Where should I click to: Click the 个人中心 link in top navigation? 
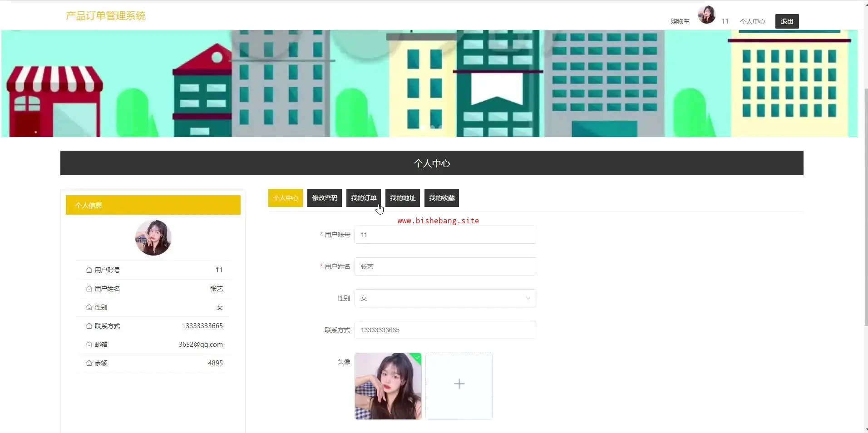(x=752, y=21)
